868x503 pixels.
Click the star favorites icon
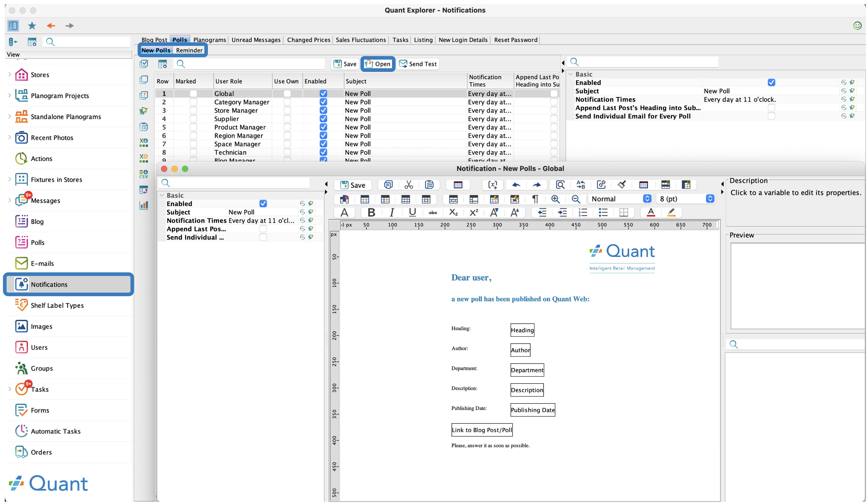(32, 26)
